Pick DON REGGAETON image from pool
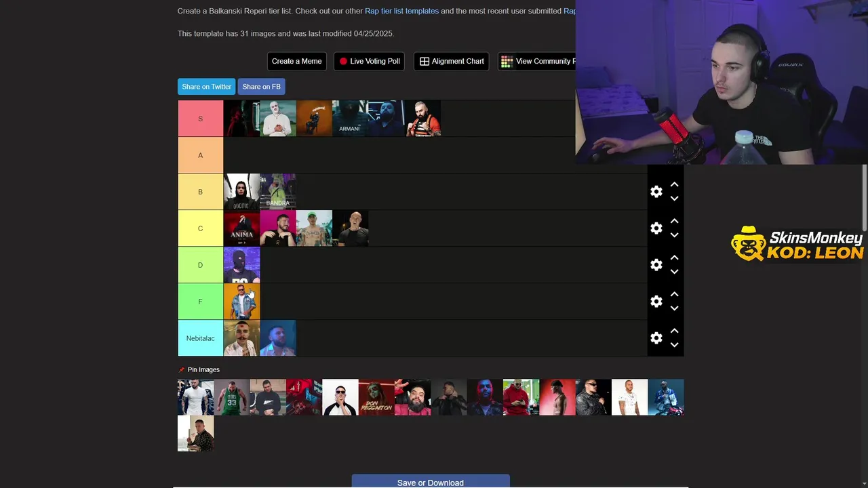The height and width of the screenshot is (488, 868). [376, 397]
